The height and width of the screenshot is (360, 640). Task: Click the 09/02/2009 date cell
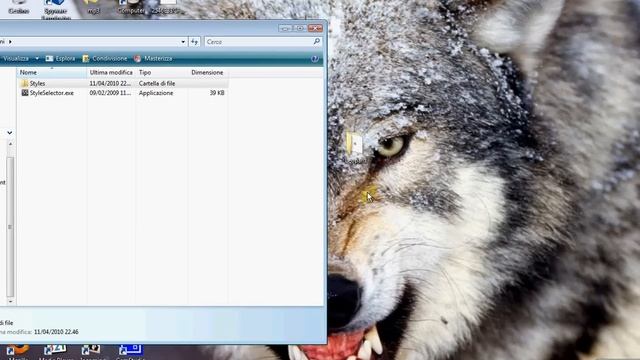click(x=110, y=93)
